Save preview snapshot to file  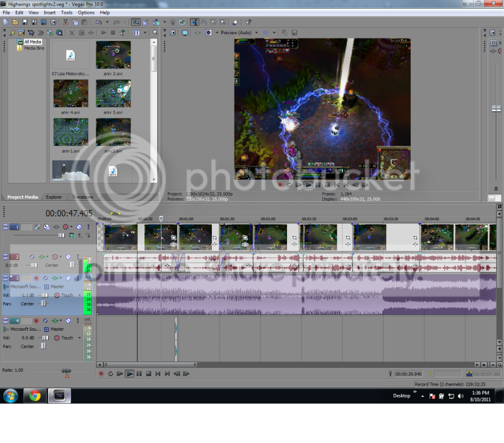[294, 33]
